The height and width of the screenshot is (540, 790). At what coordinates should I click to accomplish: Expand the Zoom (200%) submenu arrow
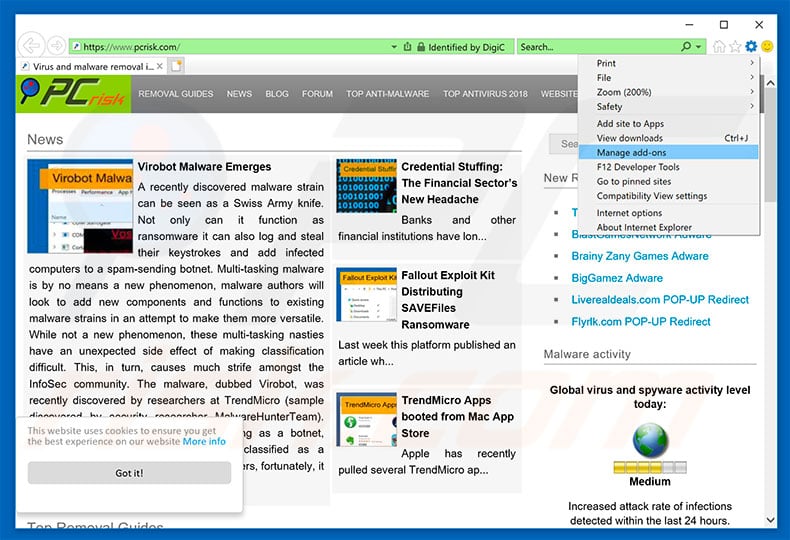coord(752,92)
